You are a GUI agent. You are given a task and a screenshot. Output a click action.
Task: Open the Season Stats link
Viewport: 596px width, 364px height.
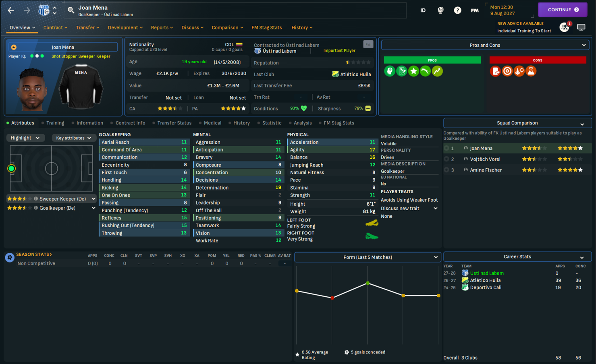(34, 254)
